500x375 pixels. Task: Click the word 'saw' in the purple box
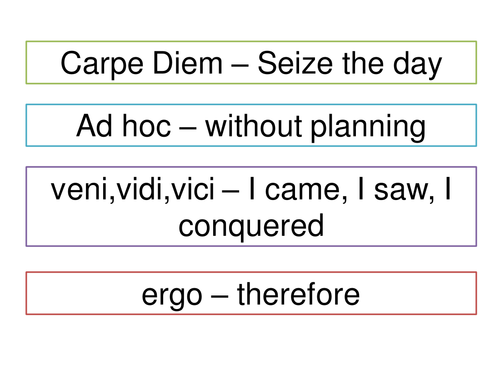click(402, 190)
